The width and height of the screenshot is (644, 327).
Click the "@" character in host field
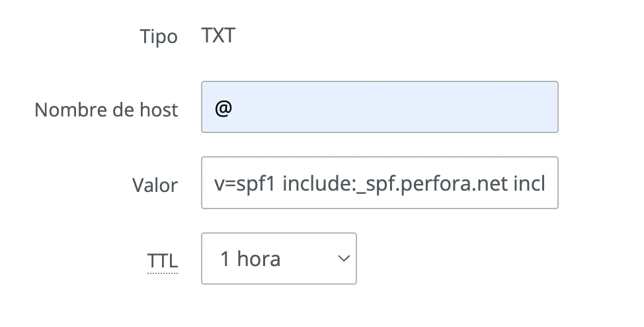coord(222,107)
